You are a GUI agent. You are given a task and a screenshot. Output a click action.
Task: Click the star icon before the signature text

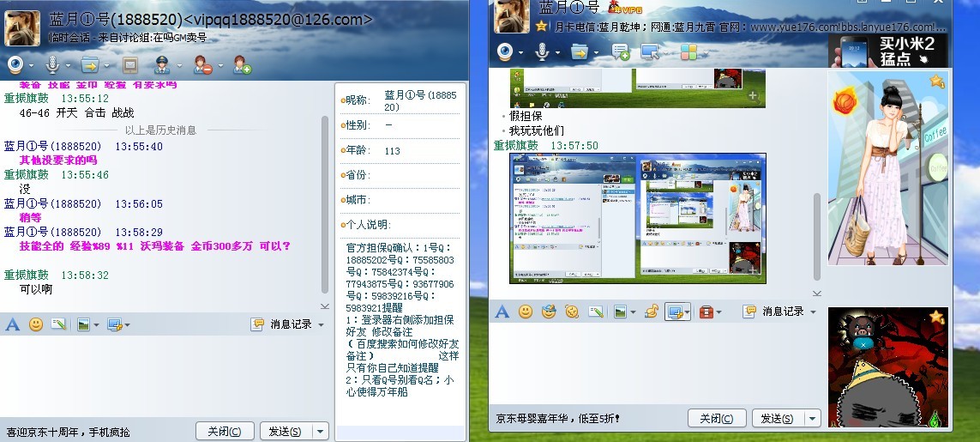(x=541, y=27)
